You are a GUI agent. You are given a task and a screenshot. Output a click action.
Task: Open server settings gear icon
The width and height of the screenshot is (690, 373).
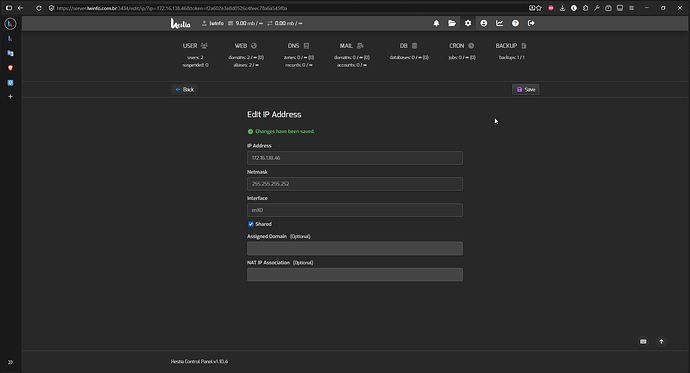(468, 23)
